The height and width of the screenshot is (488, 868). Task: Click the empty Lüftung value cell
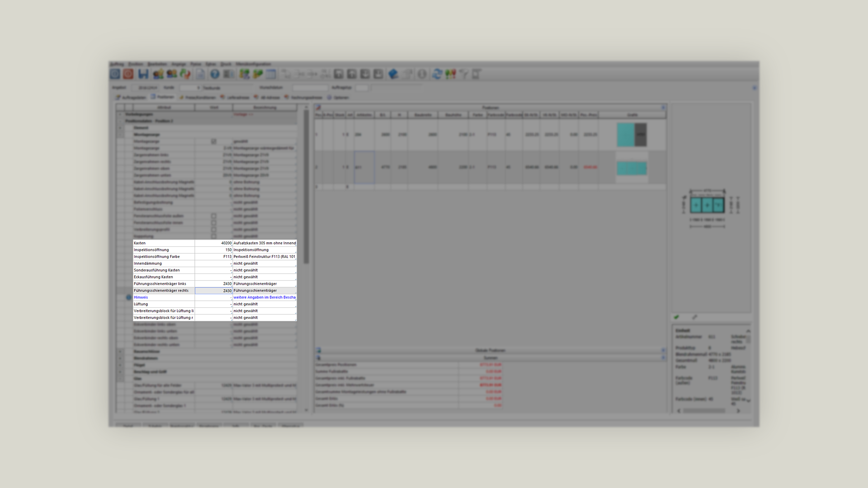(x=214, y=304)
